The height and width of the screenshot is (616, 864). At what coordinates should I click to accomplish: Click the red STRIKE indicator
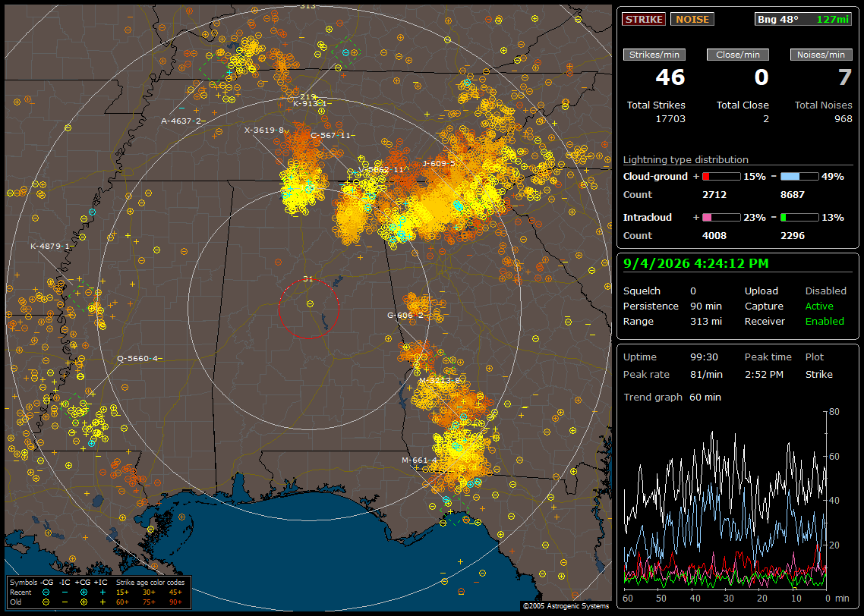click(x=644, y=19)
